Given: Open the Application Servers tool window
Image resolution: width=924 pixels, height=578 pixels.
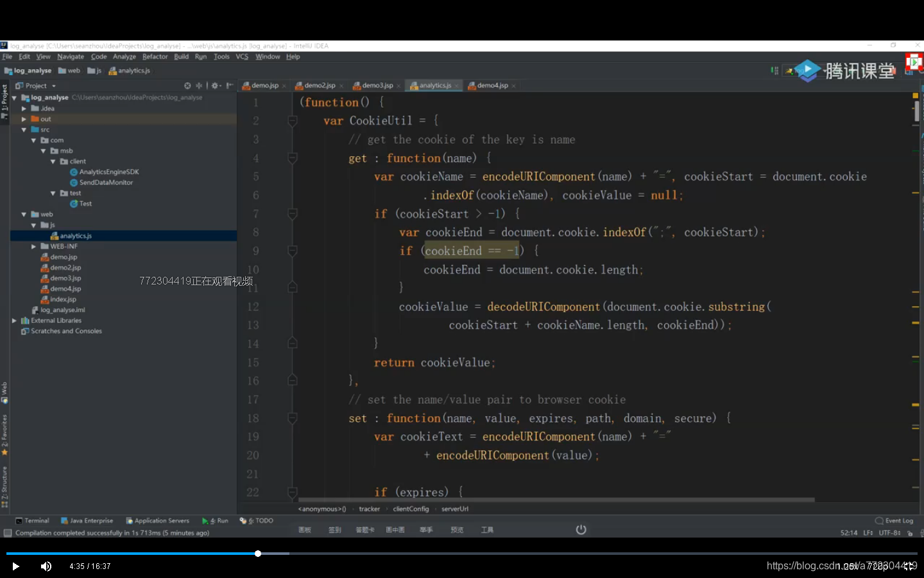Looking at the screenshot, I should (157, 521).
